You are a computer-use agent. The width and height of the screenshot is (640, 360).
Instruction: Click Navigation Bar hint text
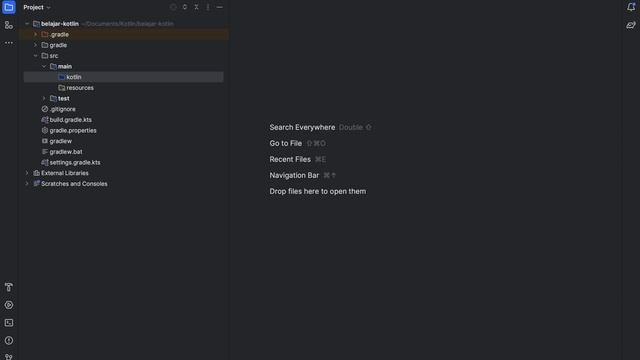[x=294, y=175]
